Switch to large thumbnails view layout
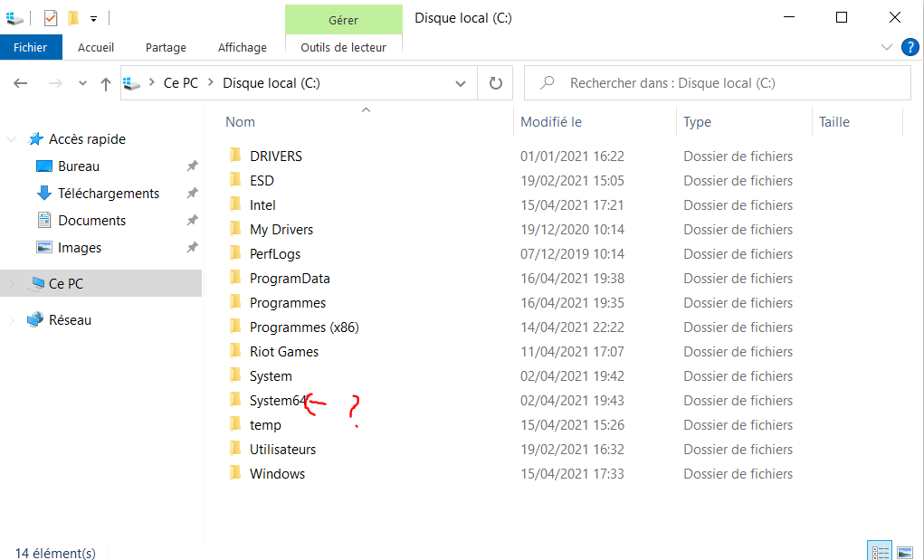Viewport: 924px width, 560px height. (x=903, y=551)
